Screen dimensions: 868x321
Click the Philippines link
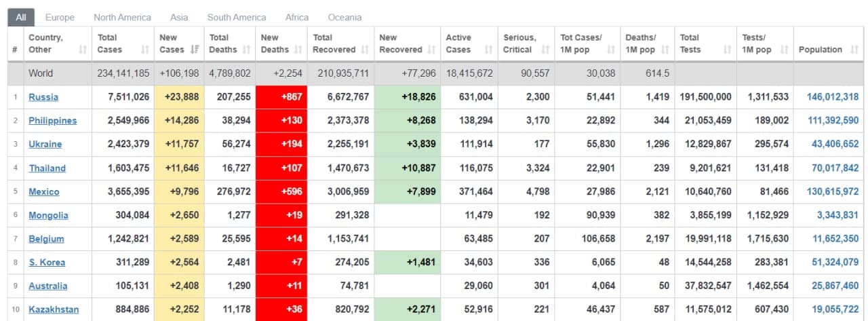click(52, 121)
